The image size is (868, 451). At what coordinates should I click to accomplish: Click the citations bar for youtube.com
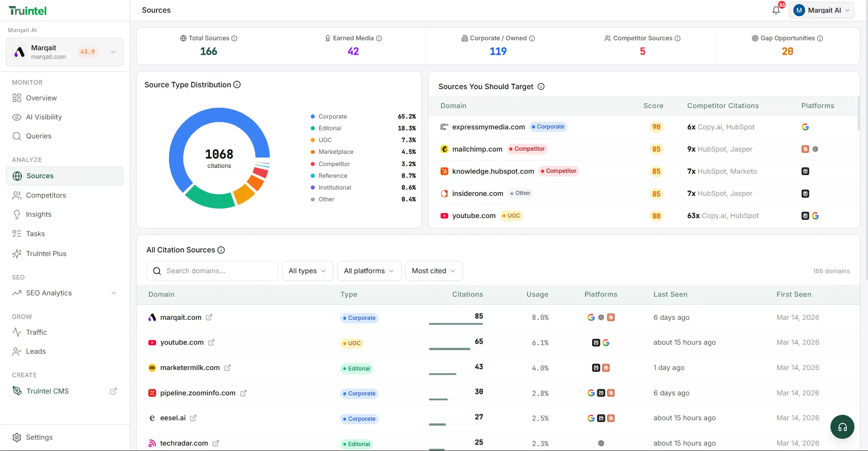tap(449, 349)
